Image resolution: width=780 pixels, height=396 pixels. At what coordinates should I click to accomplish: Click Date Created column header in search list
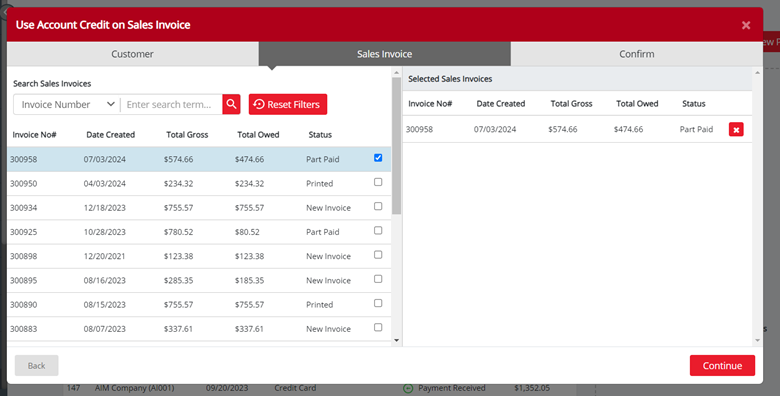(110, 134)
